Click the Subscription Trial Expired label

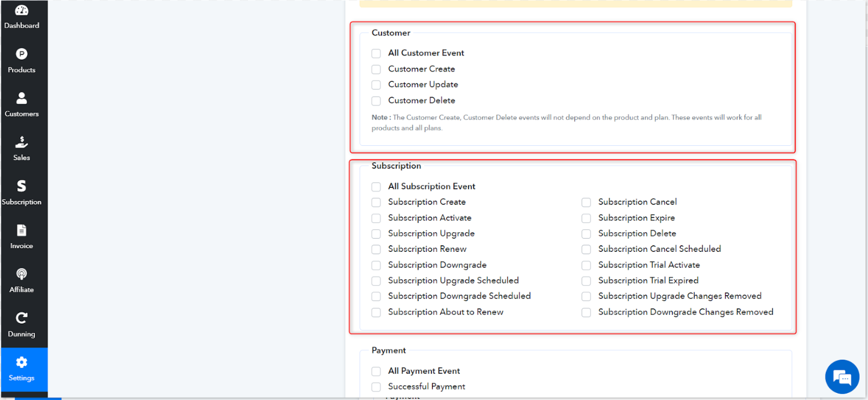coord(648,280)
